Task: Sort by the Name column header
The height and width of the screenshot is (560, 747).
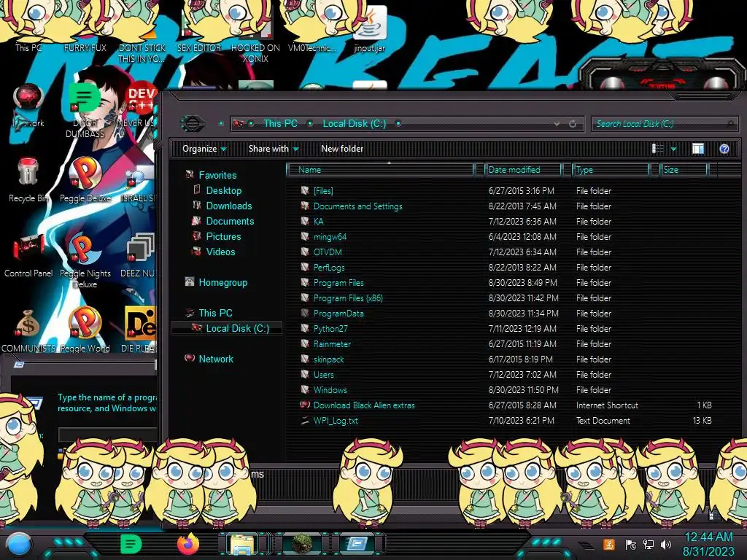Action: tap(381, 169)
